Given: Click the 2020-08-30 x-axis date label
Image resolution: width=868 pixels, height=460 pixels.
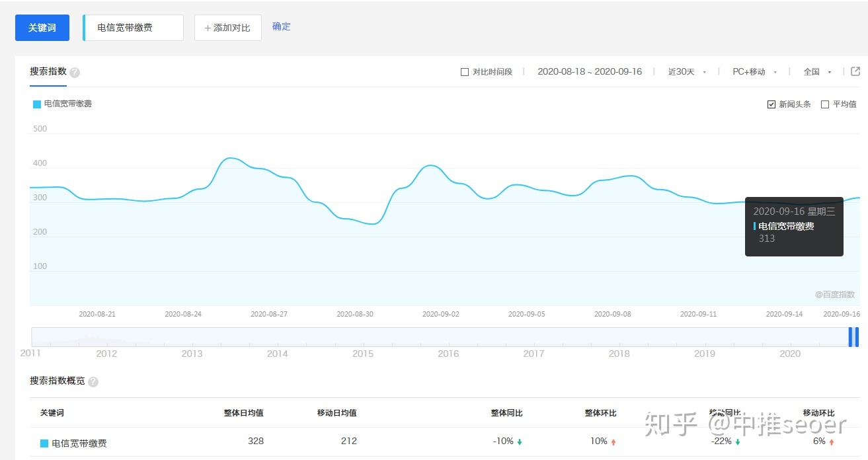Looking at the screenshot, I should (355, 314).
